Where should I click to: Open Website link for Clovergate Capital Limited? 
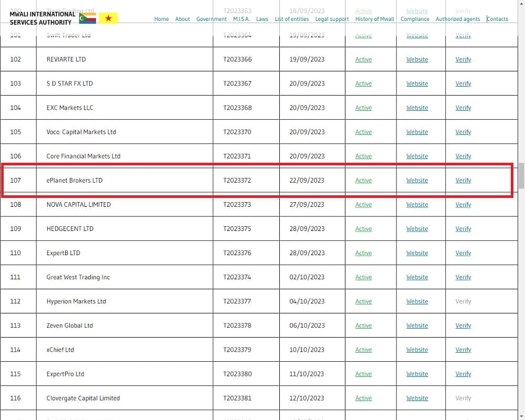(x=417, y=398)
